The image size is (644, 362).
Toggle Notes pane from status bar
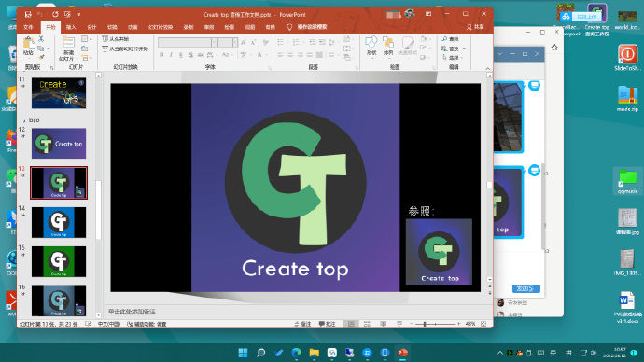[x=302, y=324]
